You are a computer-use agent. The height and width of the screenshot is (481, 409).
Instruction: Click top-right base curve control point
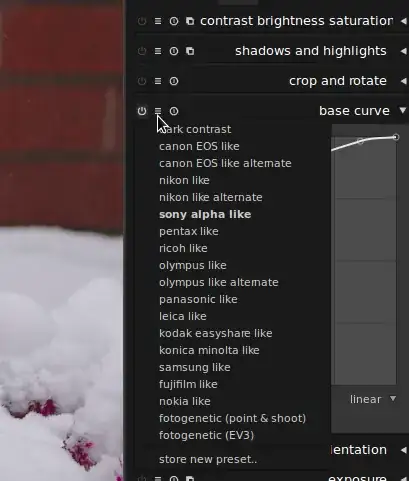point(396,137)
